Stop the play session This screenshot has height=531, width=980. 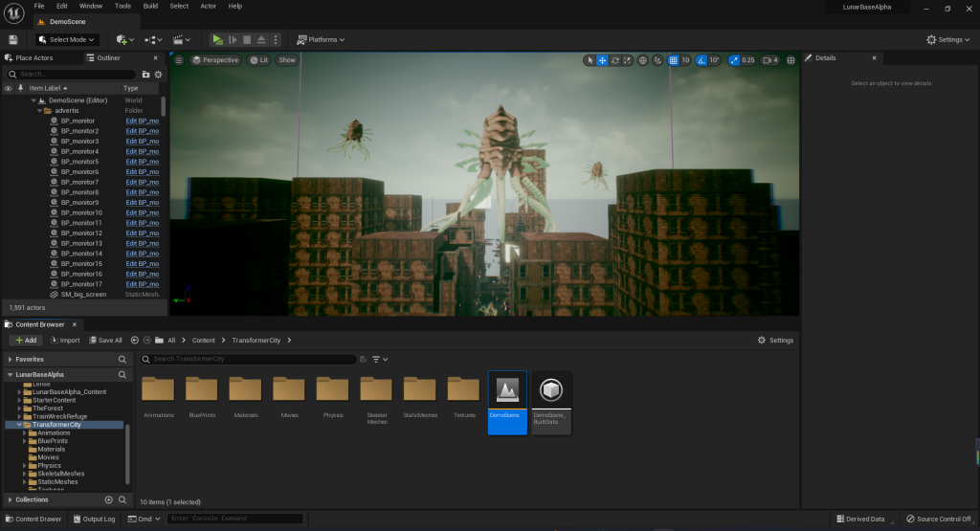[247, 39]
